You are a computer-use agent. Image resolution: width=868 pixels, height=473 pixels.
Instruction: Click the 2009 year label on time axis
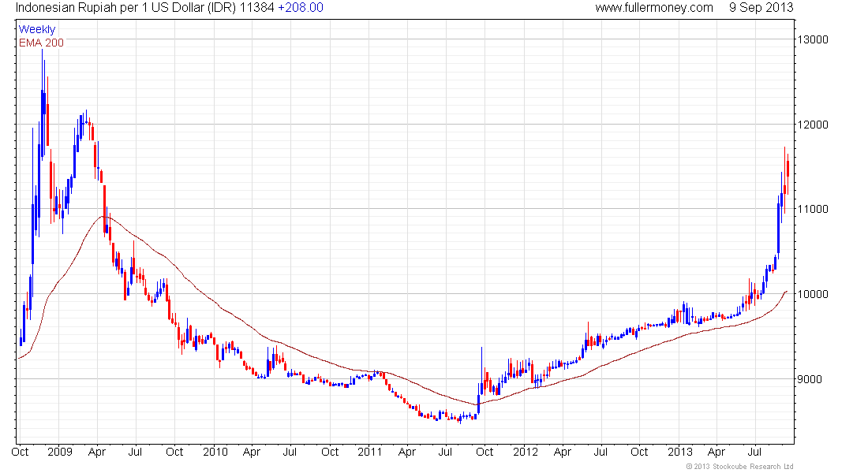[x=60, y=452]
